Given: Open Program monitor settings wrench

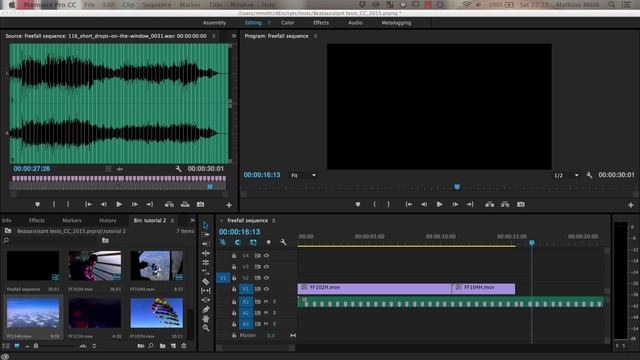Looking at the screenshot, I should coord(589,175).
